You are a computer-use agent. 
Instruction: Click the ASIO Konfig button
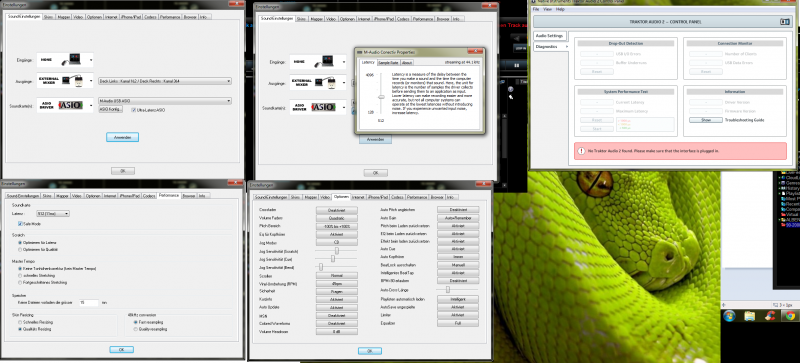(x=110, y=110)
